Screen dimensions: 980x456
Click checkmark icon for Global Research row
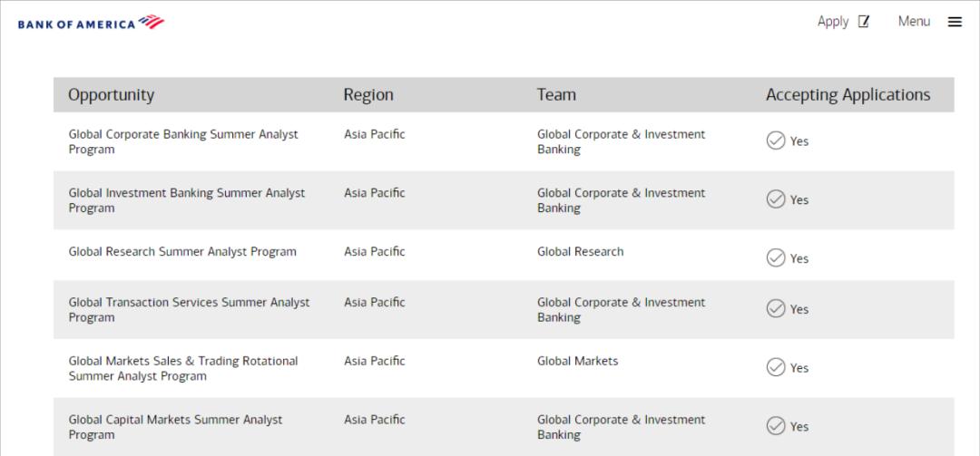776,258
